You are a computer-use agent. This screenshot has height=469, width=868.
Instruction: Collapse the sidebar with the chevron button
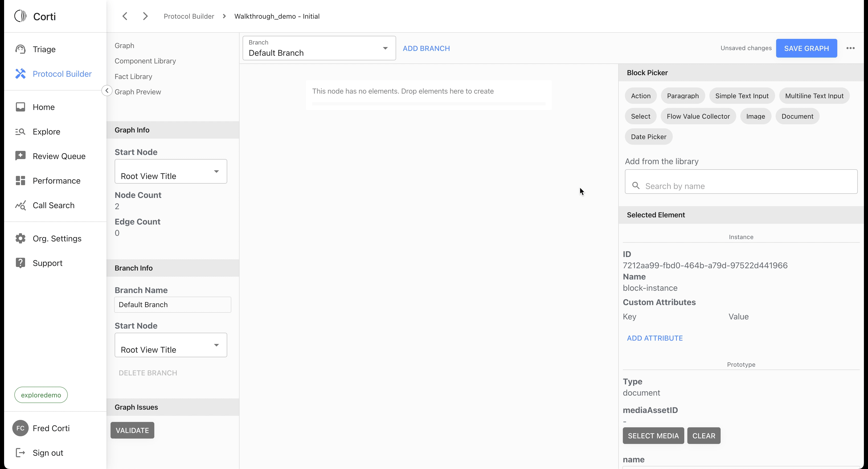[107, 91]
